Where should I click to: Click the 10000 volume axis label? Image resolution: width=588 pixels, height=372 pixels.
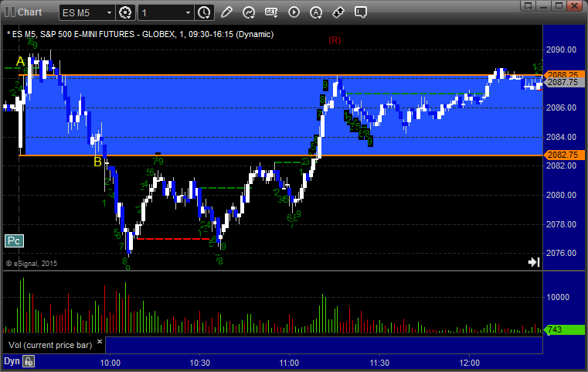pos(558,297)
